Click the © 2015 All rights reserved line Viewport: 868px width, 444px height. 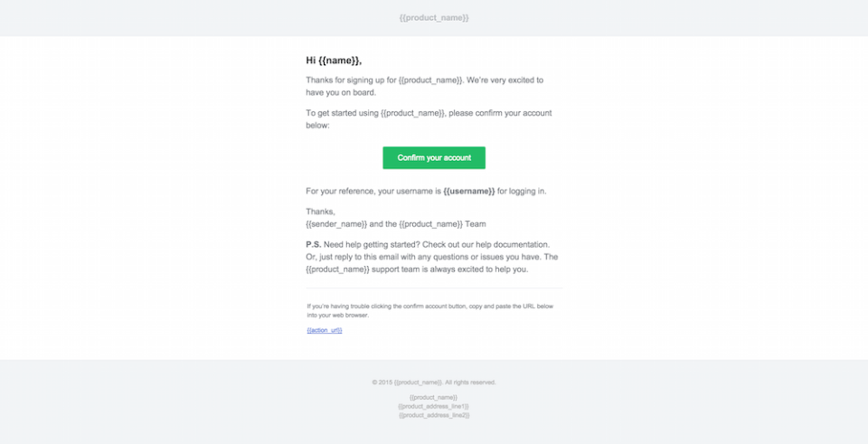(434, 383)
